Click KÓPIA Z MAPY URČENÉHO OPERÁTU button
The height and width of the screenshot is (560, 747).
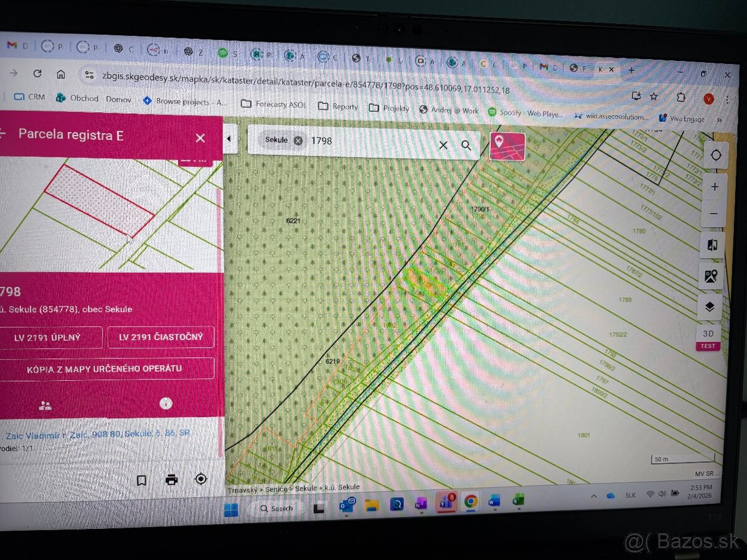tap(105, 368)
